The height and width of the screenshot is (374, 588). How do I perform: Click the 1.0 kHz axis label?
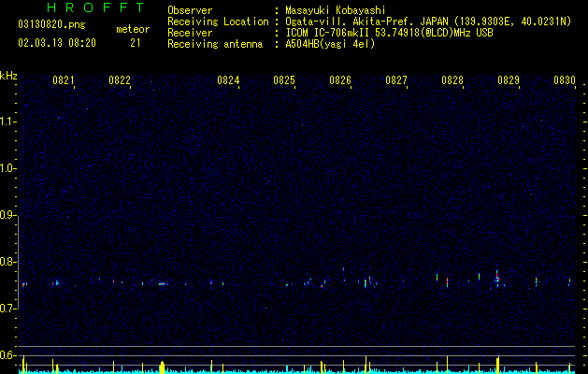pos(8,168)
